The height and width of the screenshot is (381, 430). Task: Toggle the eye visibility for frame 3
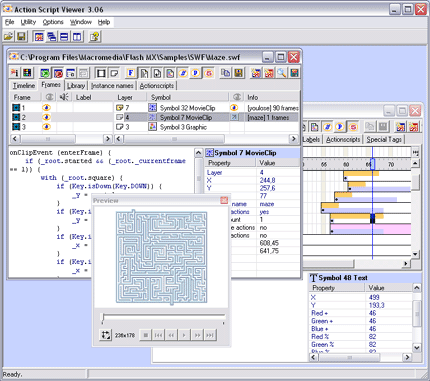(46, 127)
